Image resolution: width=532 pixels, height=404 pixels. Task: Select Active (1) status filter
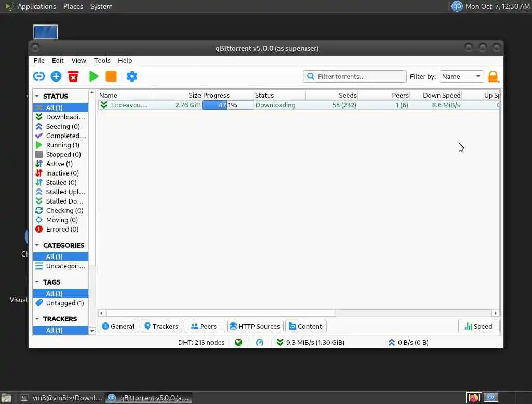point(61,164)
